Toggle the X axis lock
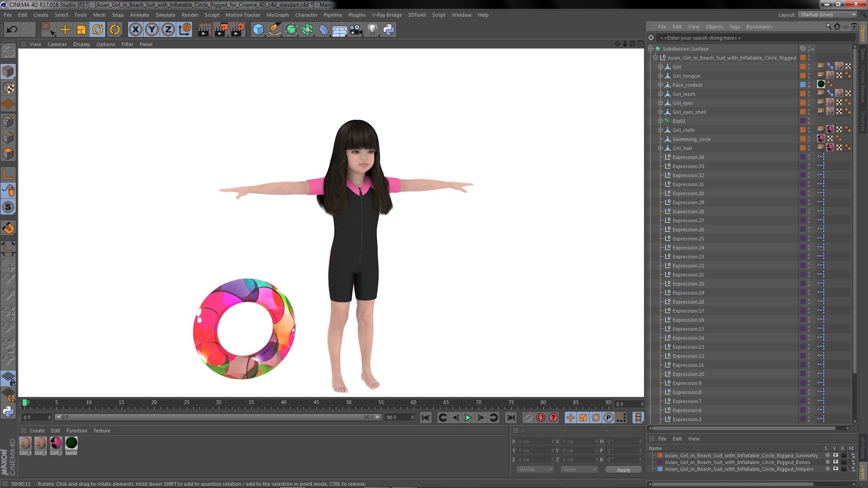The width and height of the screenshot is (868, 488). [135, 30]
